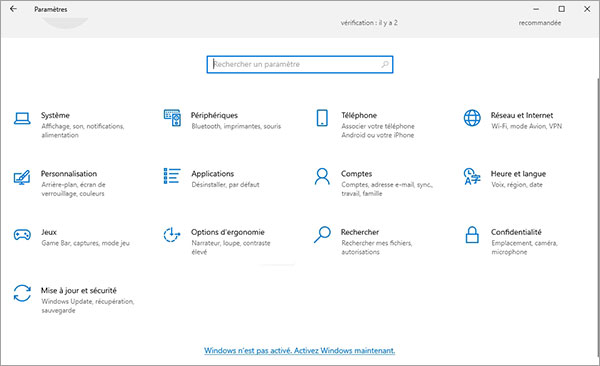The image size is (600, 366).
Task: Click the Mise à jour et sécurité arrows icon
Action: 22,293
